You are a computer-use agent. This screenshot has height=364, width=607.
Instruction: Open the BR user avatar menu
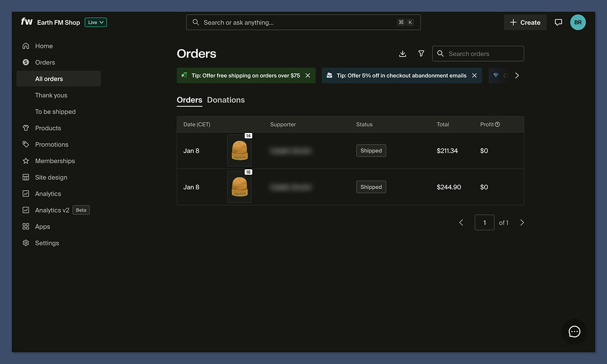(x=578, y=22)
